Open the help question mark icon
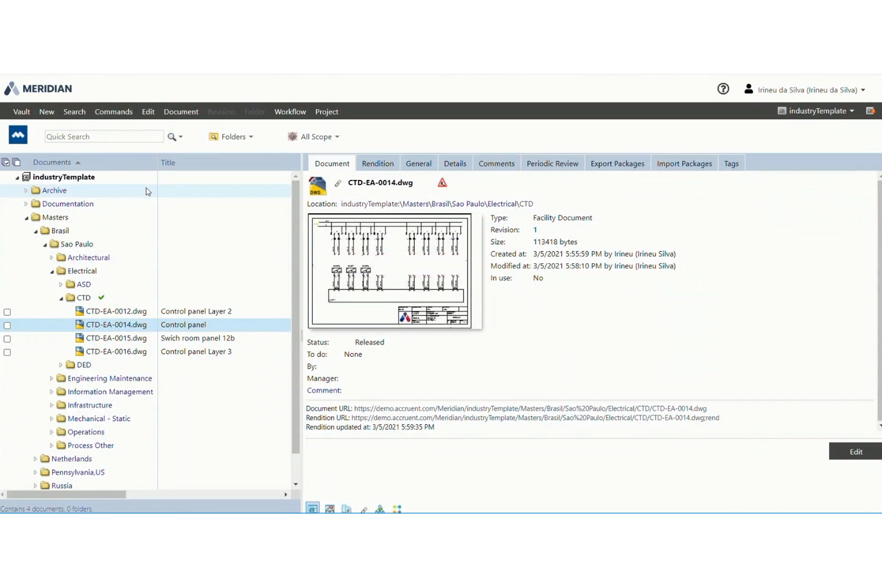 point(723,89)
